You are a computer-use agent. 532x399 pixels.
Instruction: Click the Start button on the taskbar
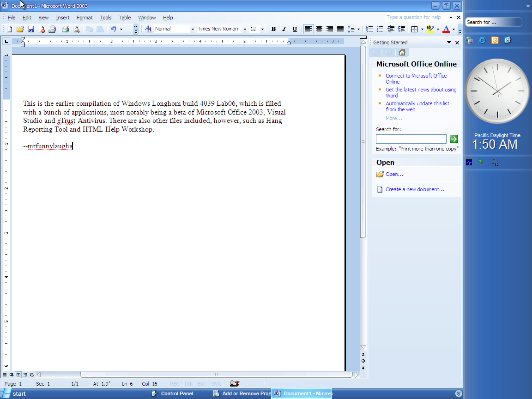tap(13, 393)
